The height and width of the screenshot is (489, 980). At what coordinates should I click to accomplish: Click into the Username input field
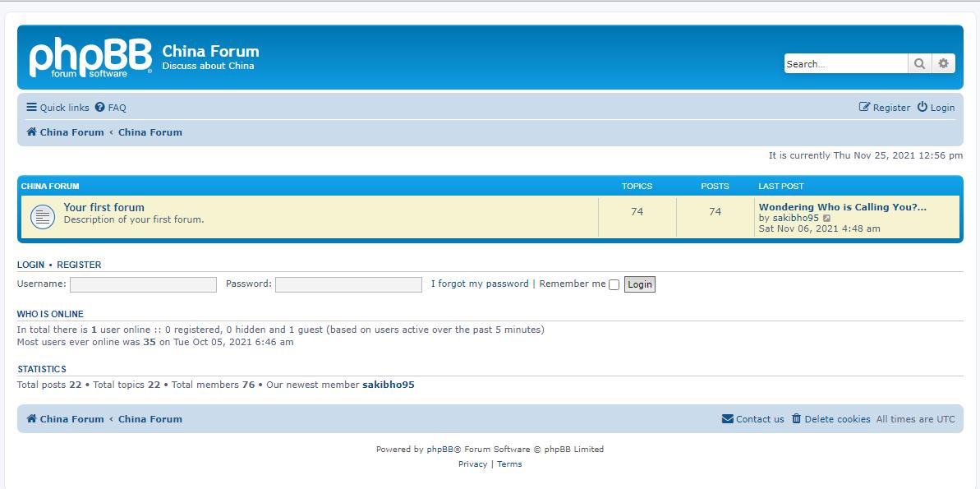point(143,284)
